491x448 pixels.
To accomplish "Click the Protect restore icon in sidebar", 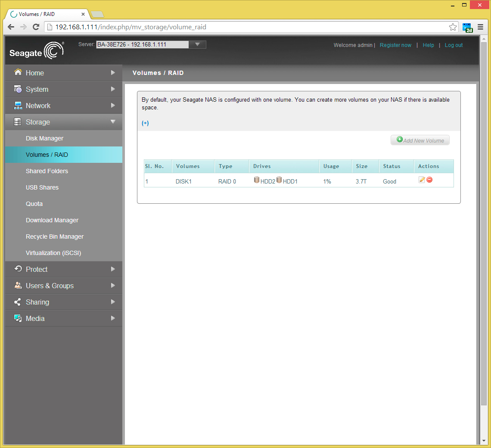I will click(x=18, y=269).
